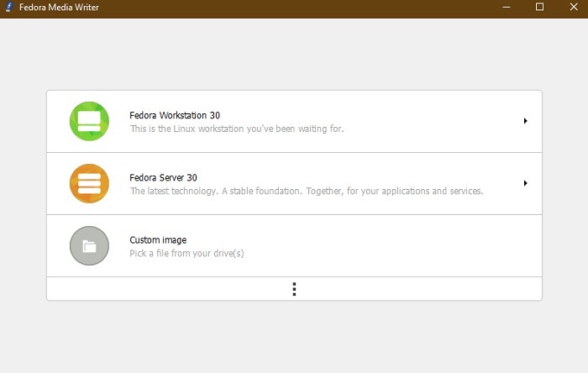
Task: Select the Fedora Server 30 title
Action: pyautogui.click(x=163, y=177)
